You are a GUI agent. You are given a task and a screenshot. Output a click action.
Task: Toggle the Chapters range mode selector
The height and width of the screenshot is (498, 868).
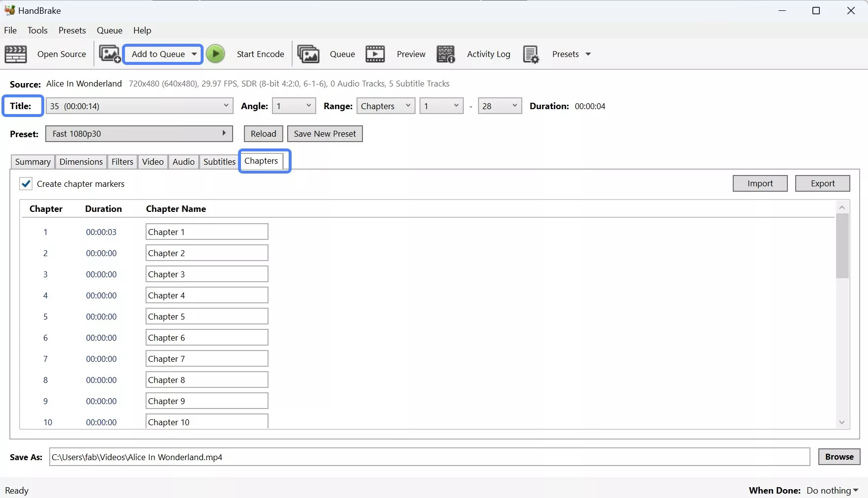[x=385, y=106]
